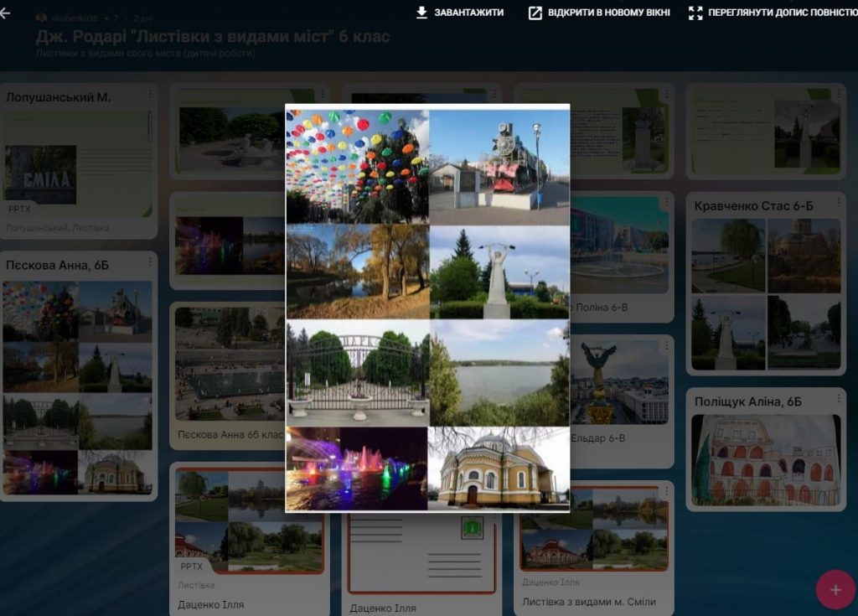
Task: Open three-dot menu on Лопушанський М. card
Action: click(x=150, y=94)
